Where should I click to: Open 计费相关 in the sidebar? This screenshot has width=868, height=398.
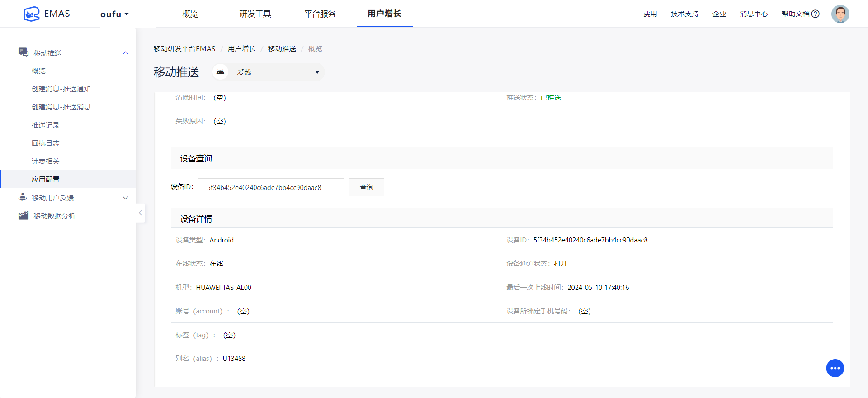pos(46,161)
